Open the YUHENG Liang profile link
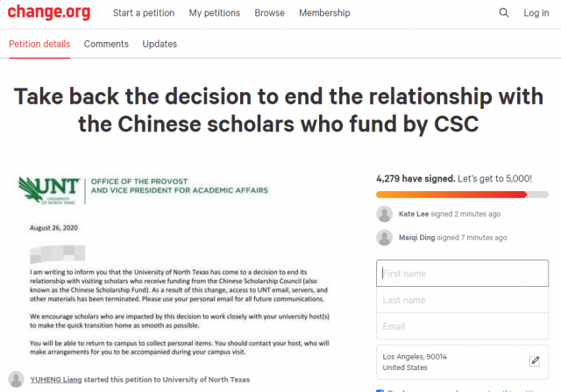 [x=56, y=380]
